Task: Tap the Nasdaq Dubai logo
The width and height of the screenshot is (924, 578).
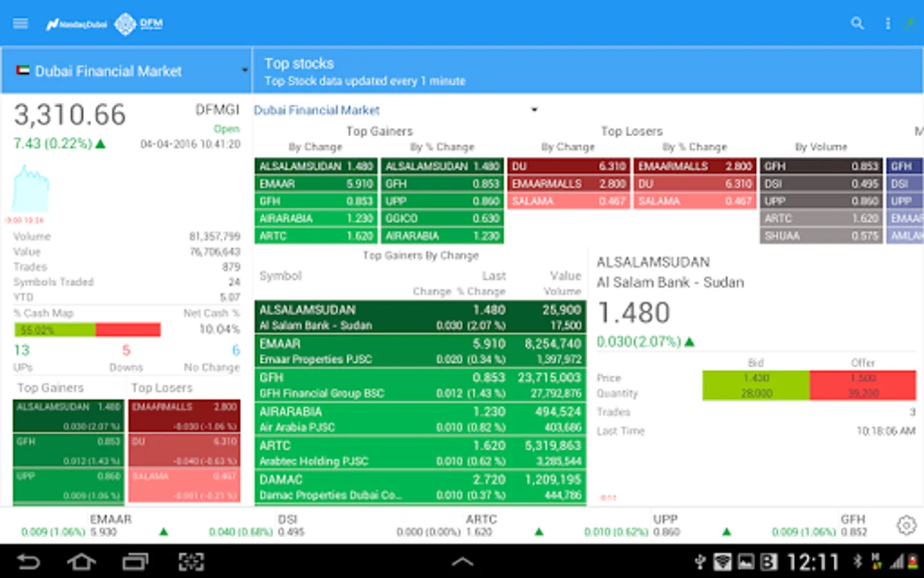Action: [x=76, y=24]
